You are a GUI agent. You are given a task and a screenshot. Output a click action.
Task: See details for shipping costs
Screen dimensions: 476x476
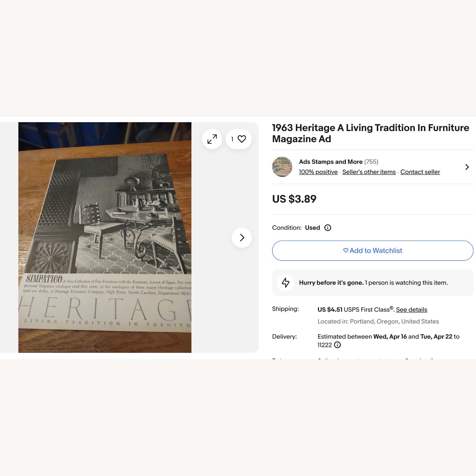[x=412, y=310]
